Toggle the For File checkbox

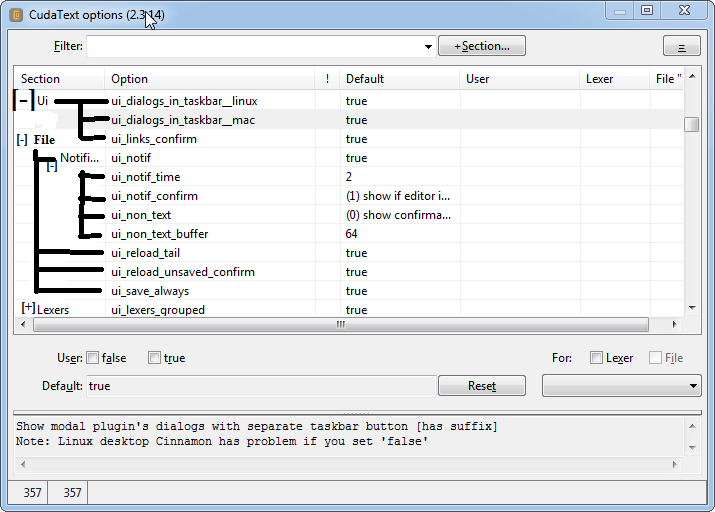click(655, 358)
